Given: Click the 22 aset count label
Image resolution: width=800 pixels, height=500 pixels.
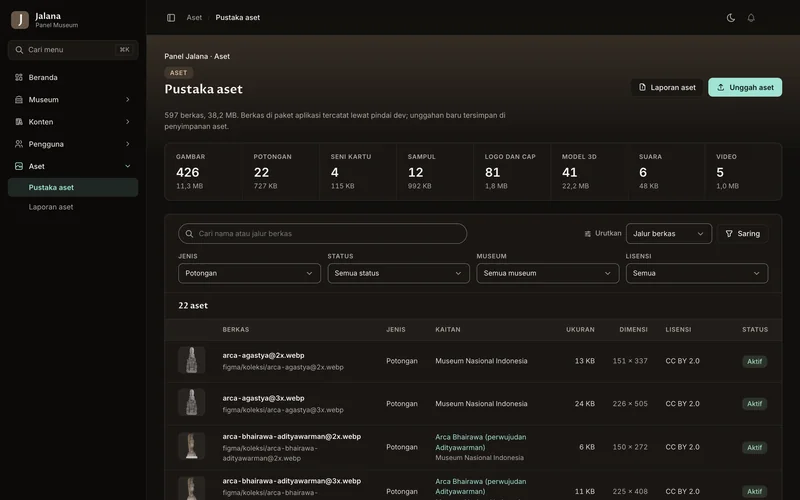Looking at the screenshot, I should pos(193,306).
